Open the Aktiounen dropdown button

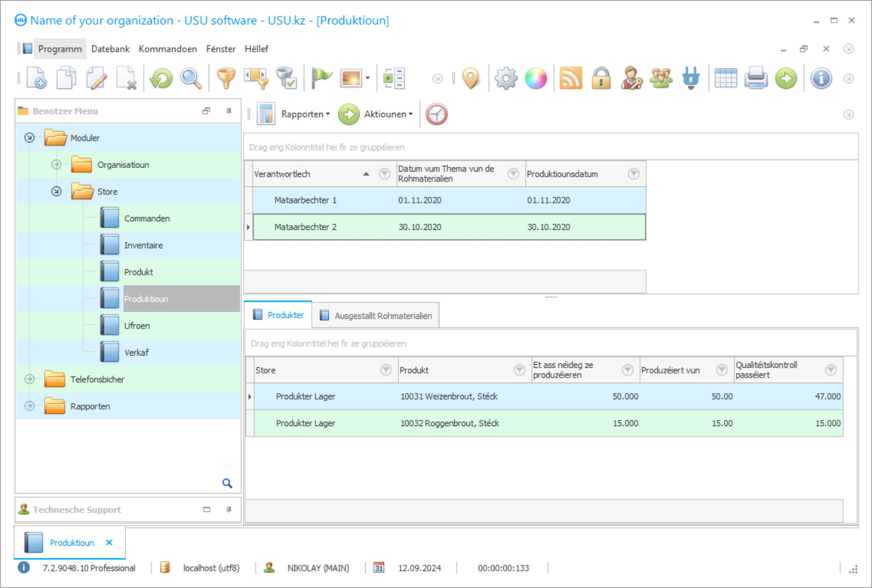pyautogui.click(x=376, y=114)
